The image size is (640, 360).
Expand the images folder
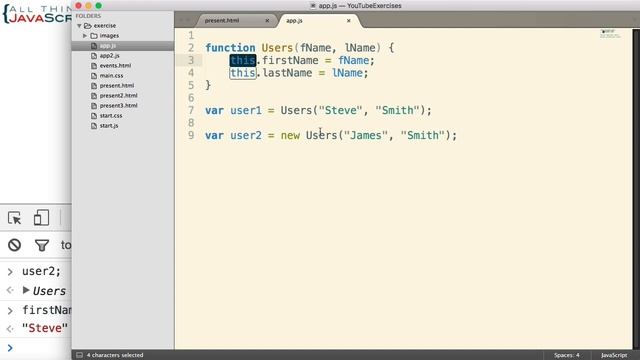point(85,36)
